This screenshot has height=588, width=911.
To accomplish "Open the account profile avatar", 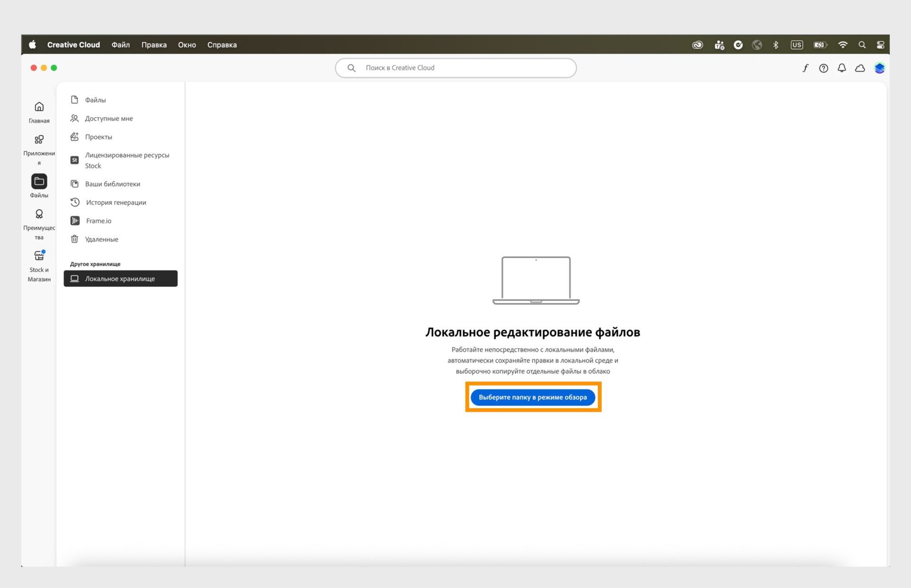I will (880, 68).
